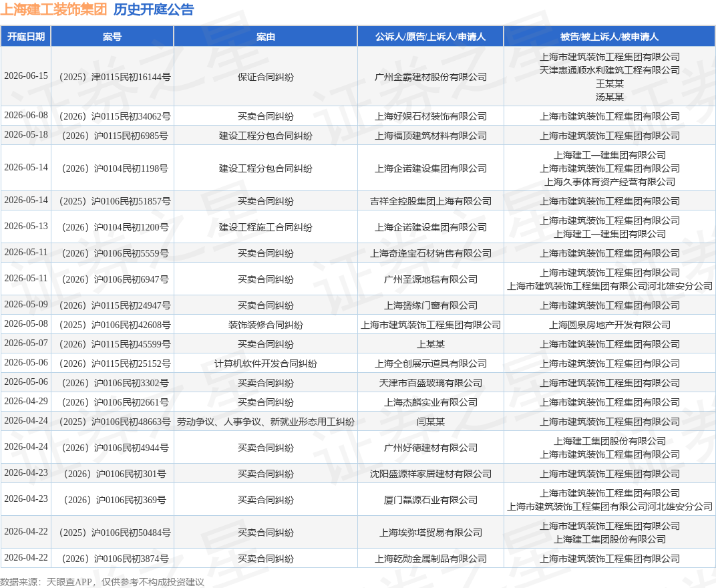The width and height of the screenshot is (716, 588).
Task: Click date cell 2026-06-08
Action: click(26, 115)
